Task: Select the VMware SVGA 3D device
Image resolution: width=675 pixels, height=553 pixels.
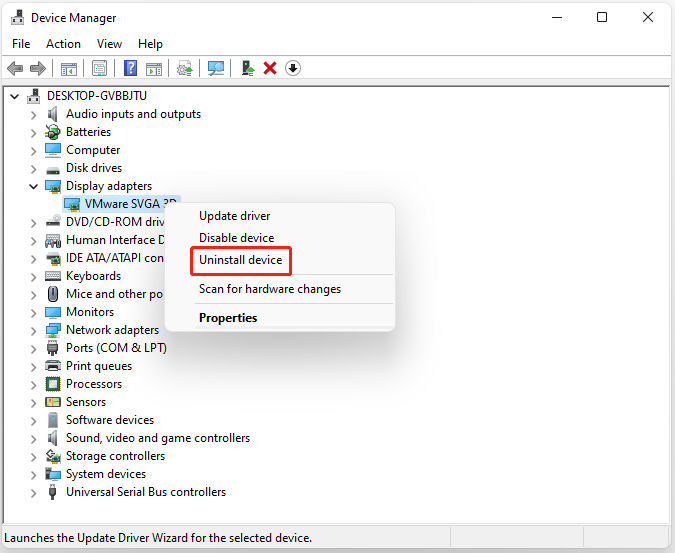Action: point(121,204)
